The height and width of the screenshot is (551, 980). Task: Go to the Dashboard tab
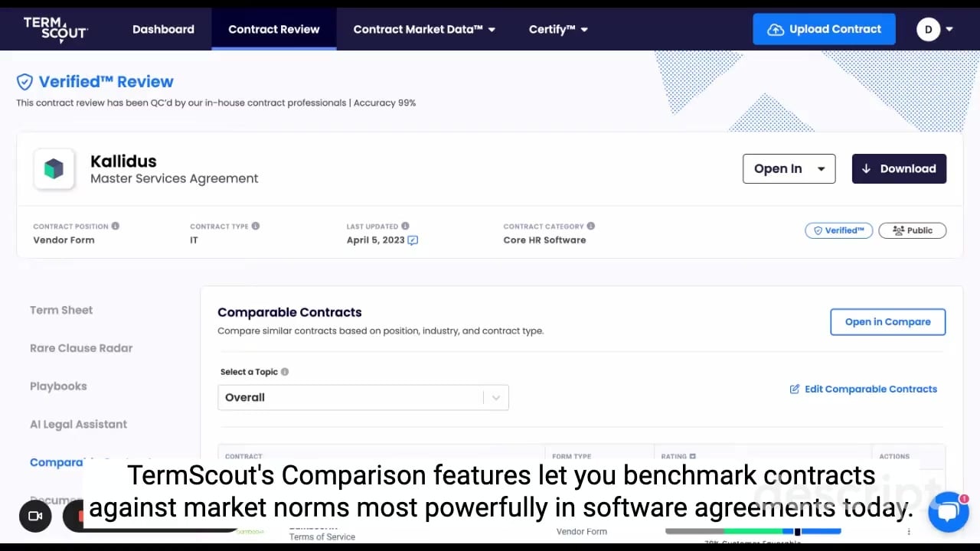pyautogui.click(x=163, y=29)
